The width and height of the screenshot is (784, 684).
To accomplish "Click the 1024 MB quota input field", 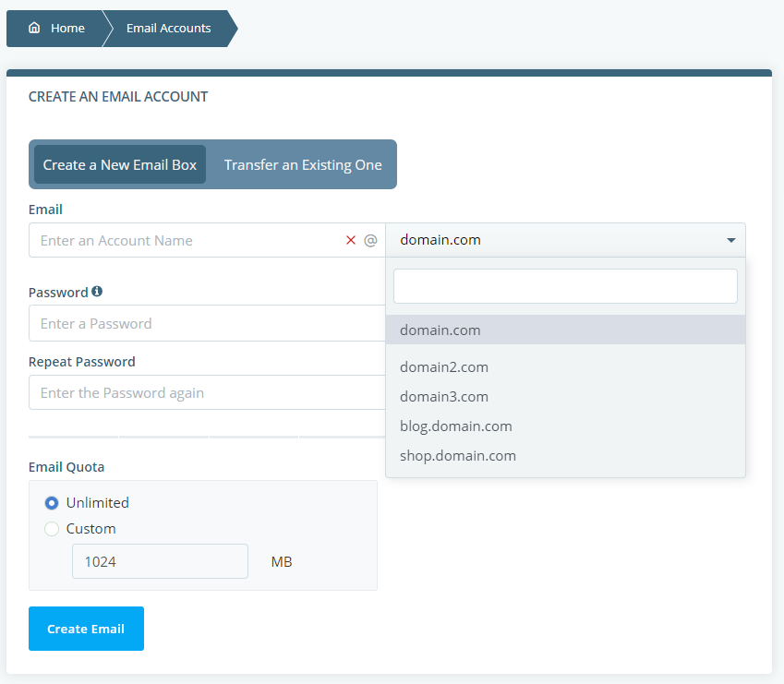I will (x=159, y=561).
